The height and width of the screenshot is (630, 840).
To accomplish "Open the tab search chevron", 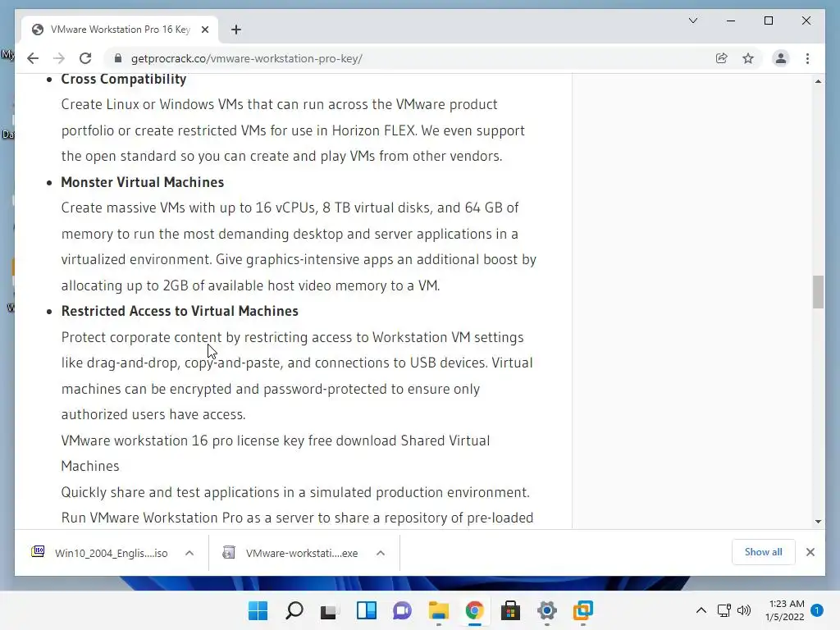I will pos(692,21).
